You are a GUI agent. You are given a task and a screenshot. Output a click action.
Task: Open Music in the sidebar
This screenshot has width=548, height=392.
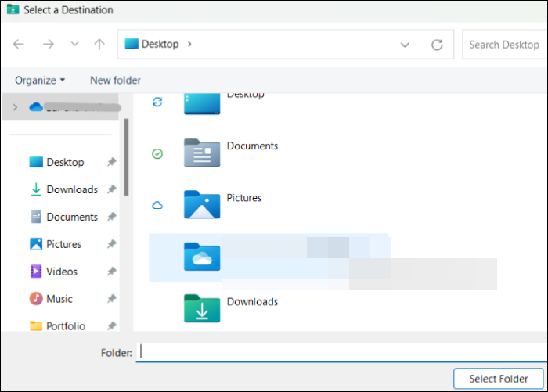[52, 299]
